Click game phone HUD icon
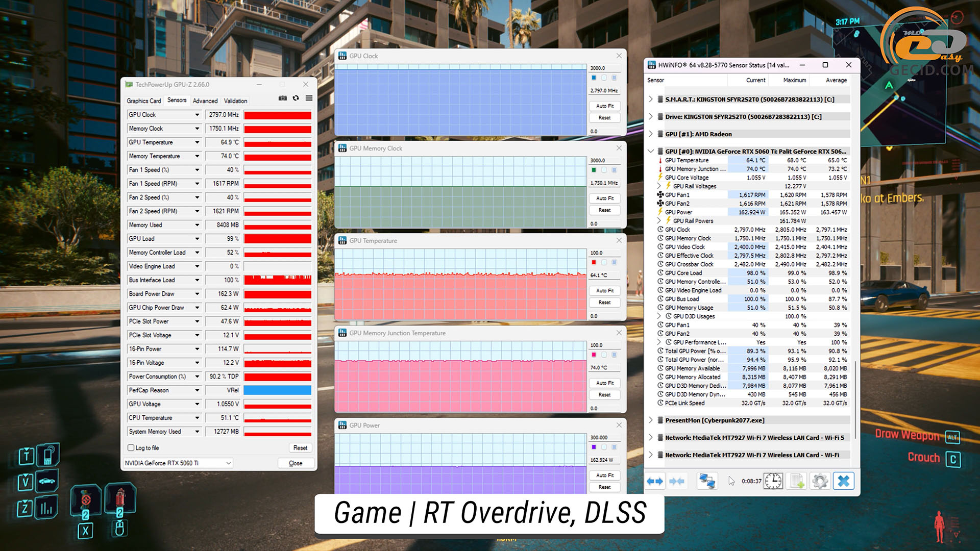This screenshot has height=551, width=980. [x=48, y=455]
